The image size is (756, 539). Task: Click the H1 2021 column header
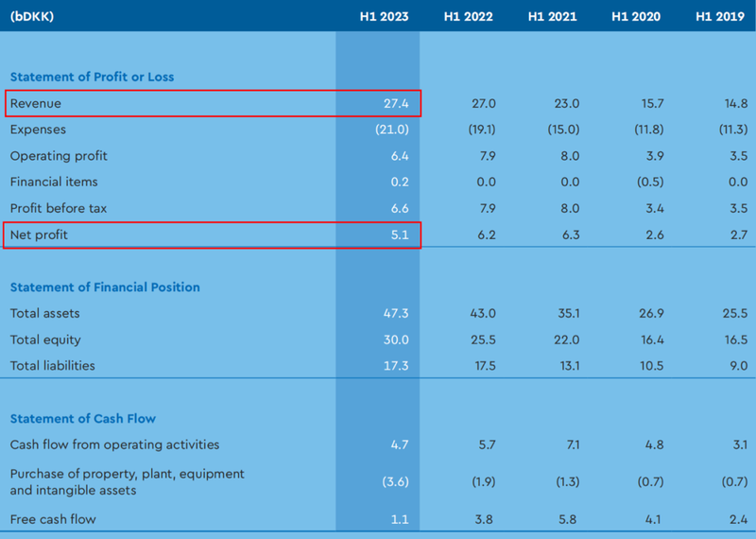(552, 16)
